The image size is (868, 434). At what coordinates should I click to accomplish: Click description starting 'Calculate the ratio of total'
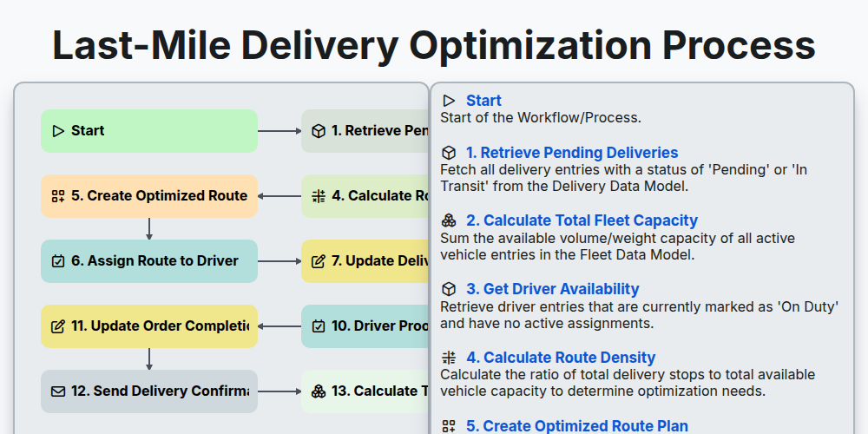point(628,383)
